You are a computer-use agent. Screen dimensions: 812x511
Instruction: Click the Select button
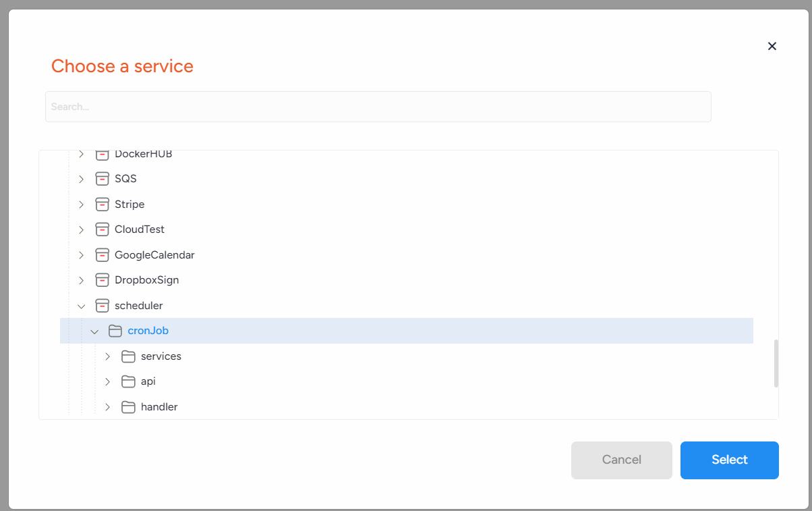(730, 460)
